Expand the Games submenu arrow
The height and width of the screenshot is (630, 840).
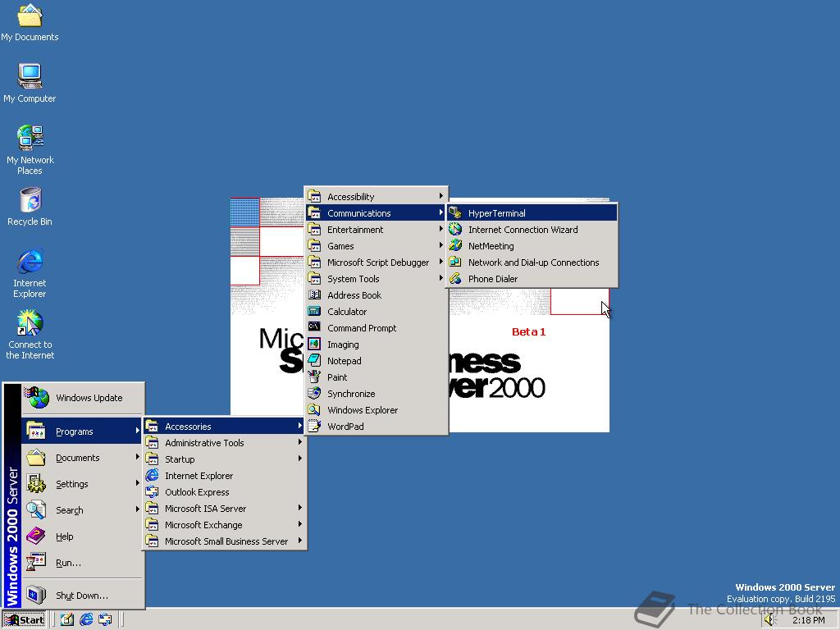pos(441,245)
